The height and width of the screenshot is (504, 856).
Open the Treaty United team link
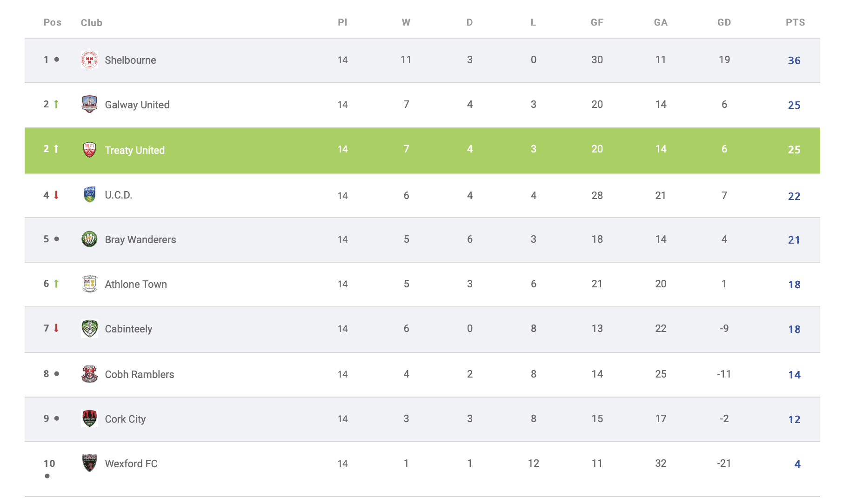pyautogui.click(x=134, y=150)
